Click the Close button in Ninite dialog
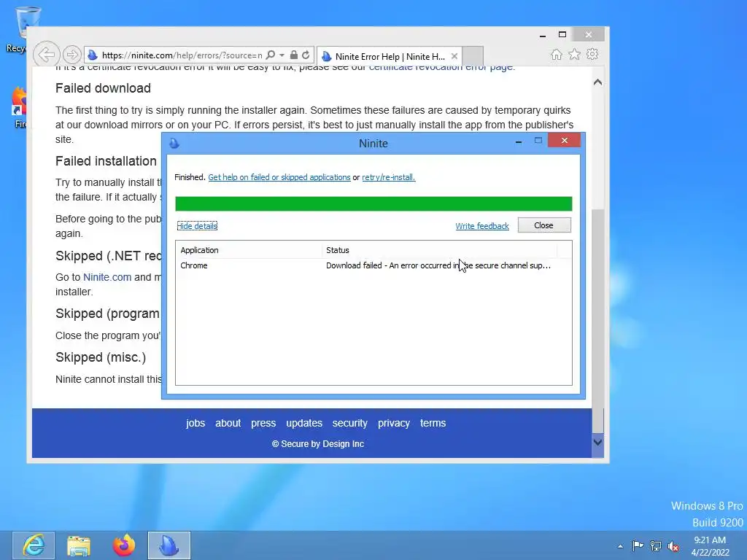 point(544,225)
